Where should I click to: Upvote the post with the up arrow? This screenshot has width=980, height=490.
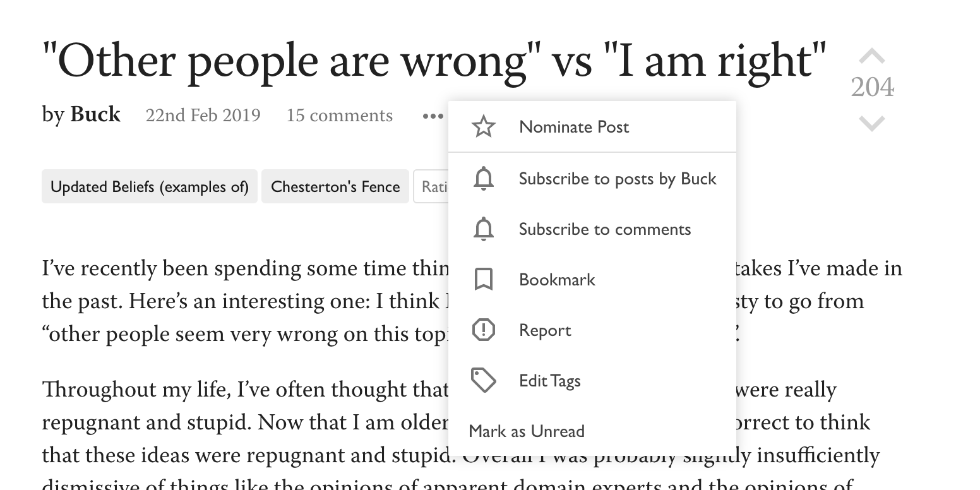tap(872, 57)
